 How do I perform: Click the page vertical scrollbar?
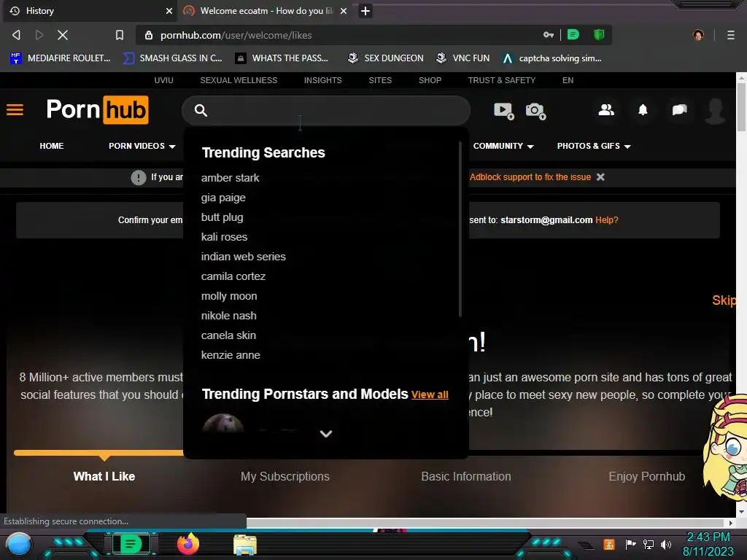[x=741, y=108]
